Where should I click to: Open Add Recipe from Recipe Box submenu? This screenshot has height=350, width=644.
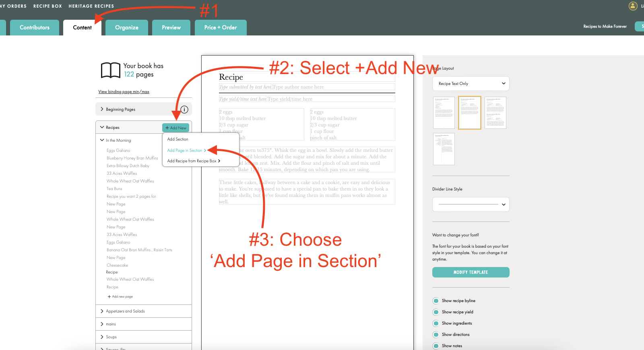[x=194, y=161]
